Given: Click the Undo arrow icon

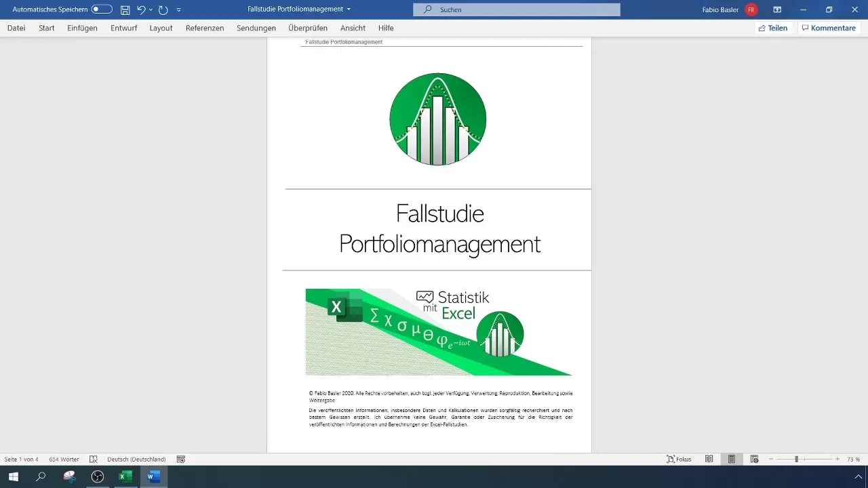Looking at the screenshot, I should click(x=140, y=9).
